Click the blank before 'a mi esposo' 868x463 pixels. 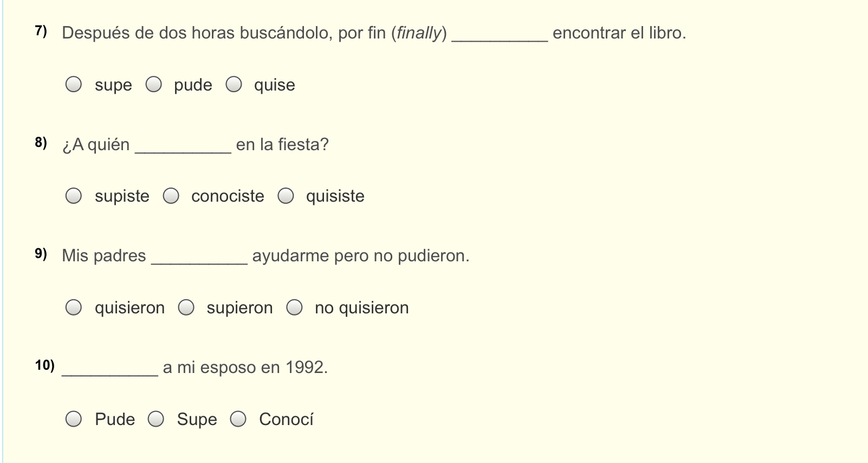pyautogui.click(x=110, y=369)
